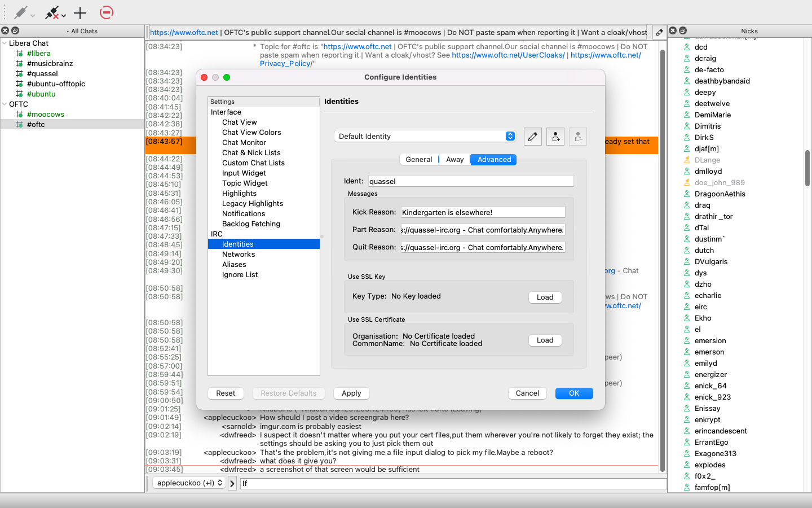Click the plus Join Channel toolbar icon

coord(80,12)
